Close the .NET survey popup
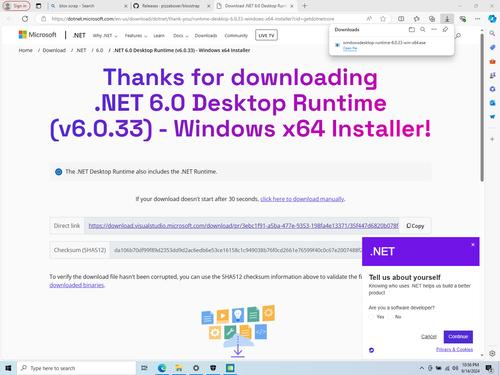The width and height of the screenshot is (500, 375). (473, 245)
